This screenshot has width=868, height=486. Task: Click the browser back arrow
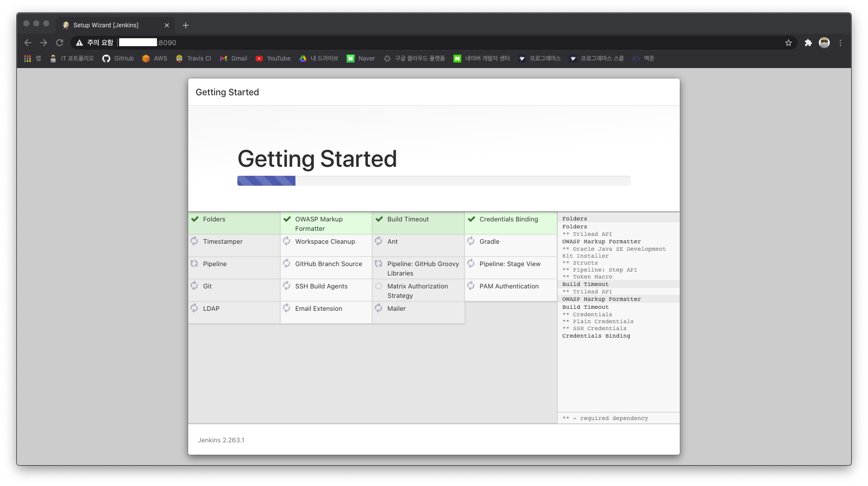28,43
